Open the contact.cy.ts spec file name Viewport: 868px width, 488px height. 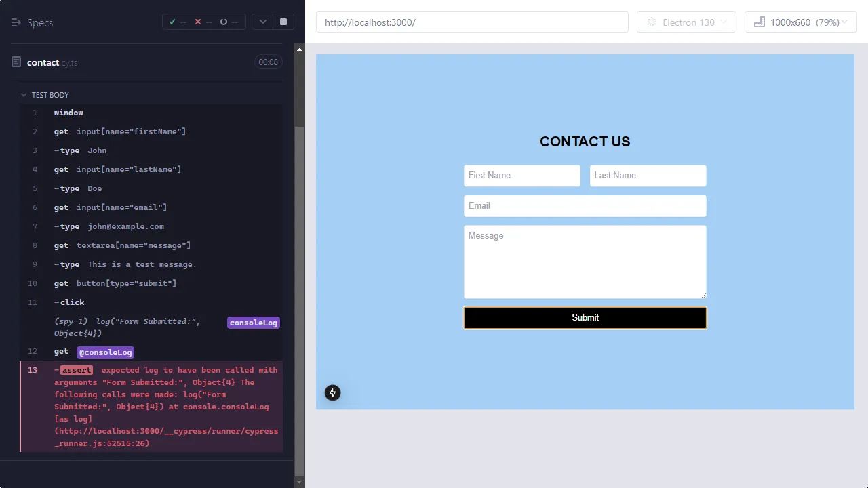coord(52,62)
